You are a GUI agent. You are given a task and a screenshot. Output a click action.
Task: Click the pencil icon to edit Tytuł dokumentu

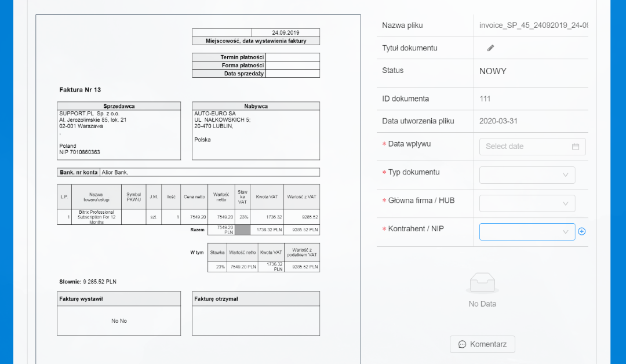point(491,48)
